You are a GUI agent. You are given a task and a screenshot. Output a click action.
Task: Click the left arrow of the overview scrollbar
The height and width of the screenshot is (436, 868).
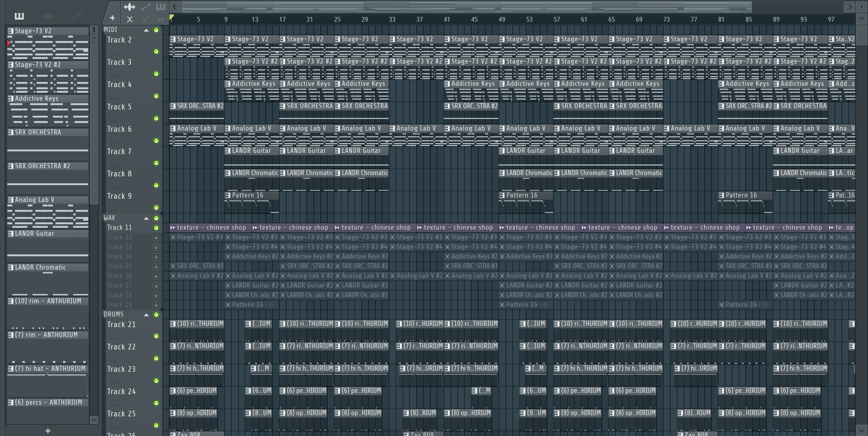click(x=175, y=6)
